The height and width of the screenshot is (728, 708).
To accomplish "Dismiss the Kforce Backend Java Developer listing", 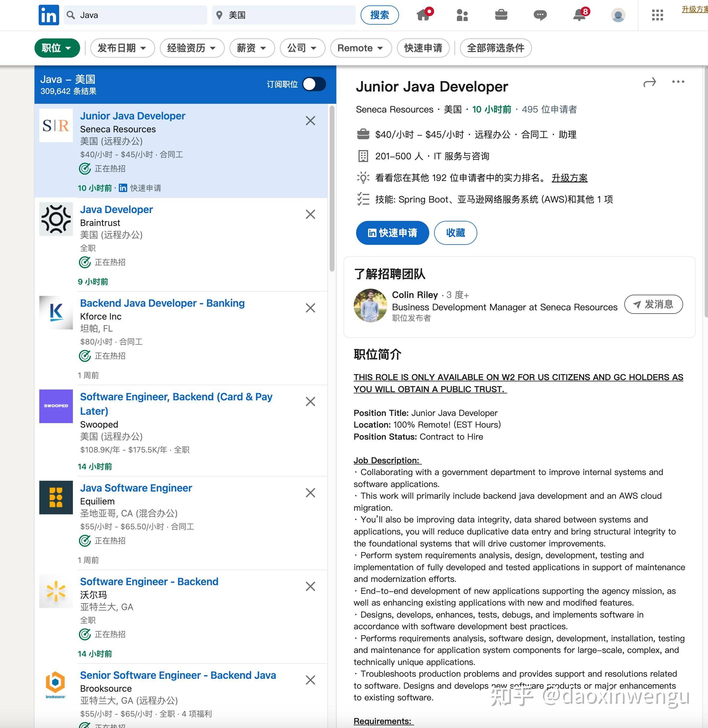I will point(310,308).
